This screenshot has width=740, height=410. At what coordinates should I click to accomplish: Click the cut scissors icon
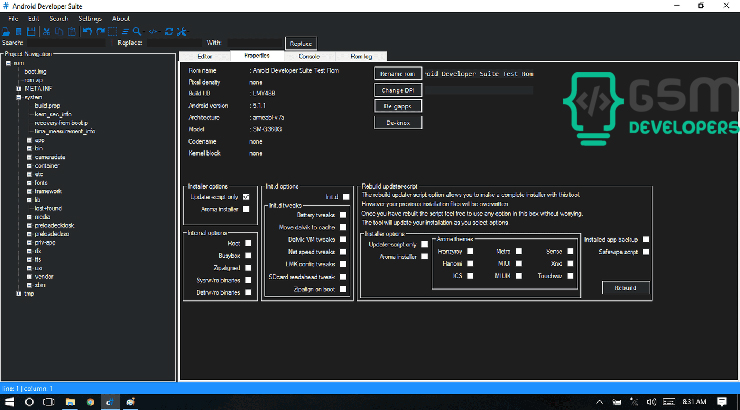[46, 32]
